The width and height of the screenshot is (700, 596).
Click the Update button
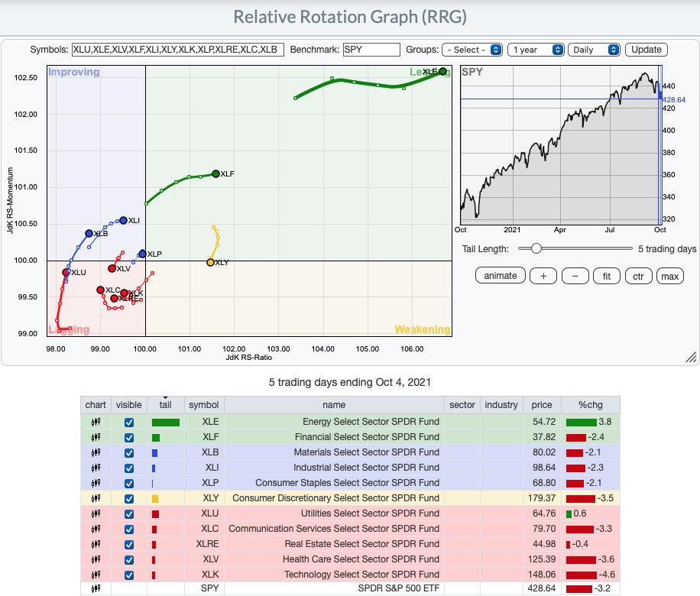pyautogui.click(x=646, y=50)
